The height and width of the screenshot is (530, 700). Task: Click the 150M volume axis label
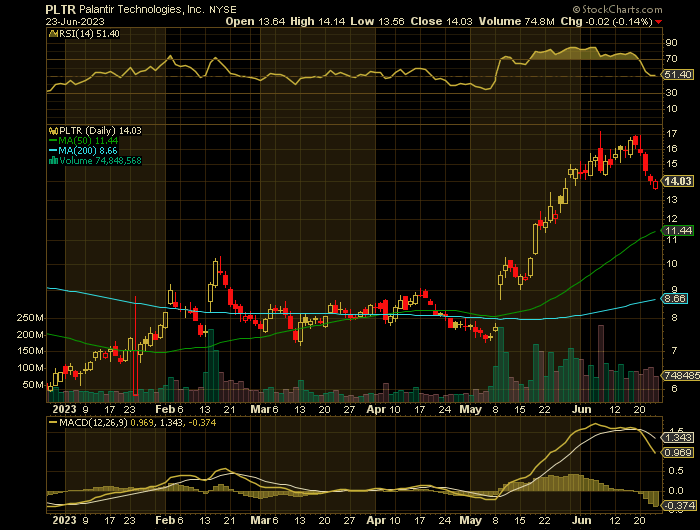tap(30, 351)
